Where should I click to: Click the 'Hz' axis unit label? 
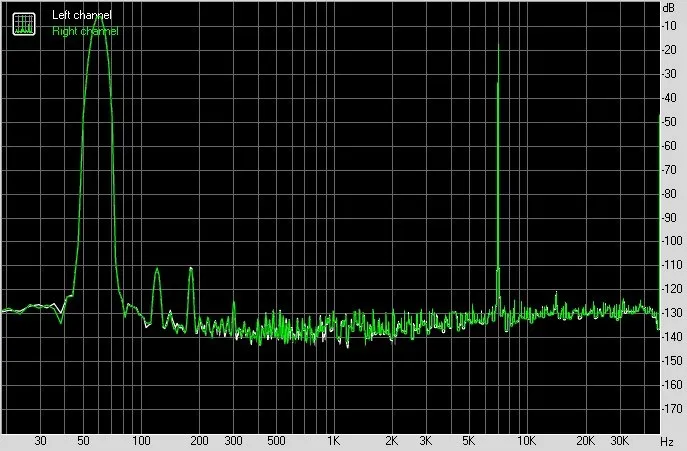(667, 441)
